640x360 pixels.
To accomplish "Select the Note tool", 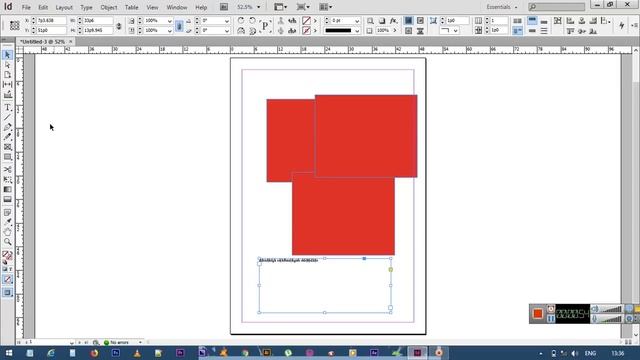I will click(7, 213).
